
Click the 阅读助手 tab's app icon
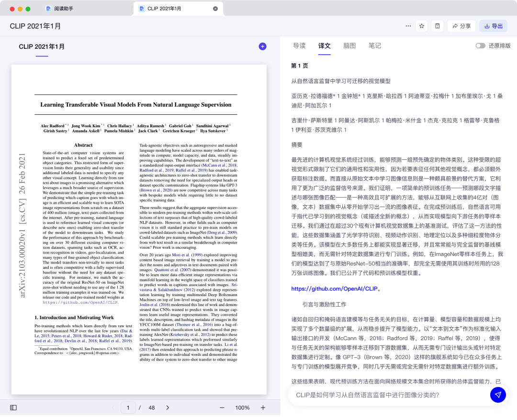pos(48,9)
